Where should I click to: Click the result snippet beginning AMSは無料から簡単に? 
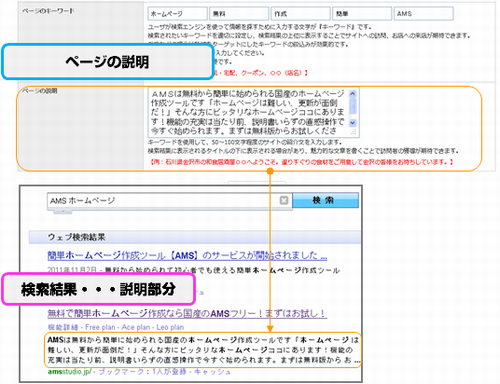coord(203,350)
